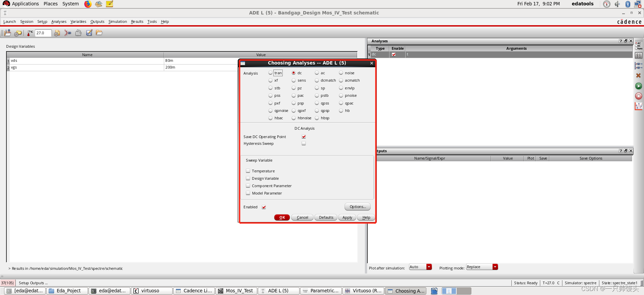Select the ac analysis radio button
This screenshot has height=295, width=644.
[x=317, y=73]
